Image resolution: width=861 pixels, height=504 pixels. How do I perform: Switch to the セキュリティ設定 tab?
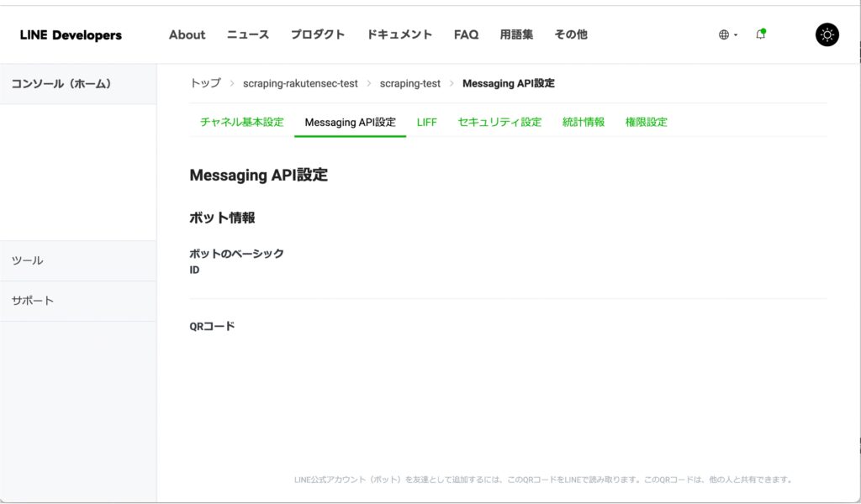(x=499, y=122)
